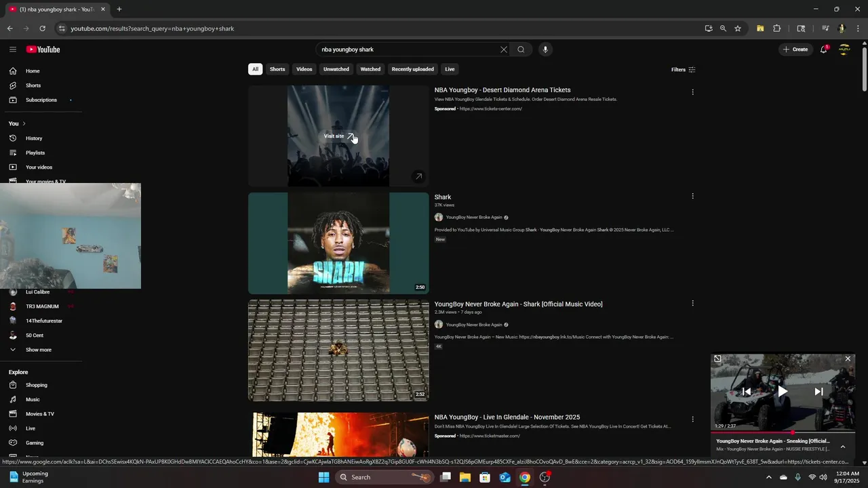Select the Watched filter chip
This screenshot has width=868, height=488.
[x=370, y=69]
